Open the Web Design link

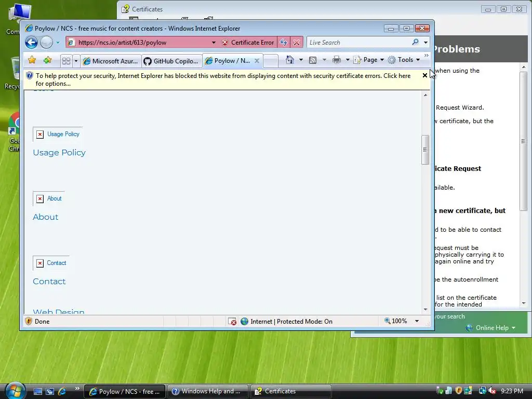pos(59,311)
